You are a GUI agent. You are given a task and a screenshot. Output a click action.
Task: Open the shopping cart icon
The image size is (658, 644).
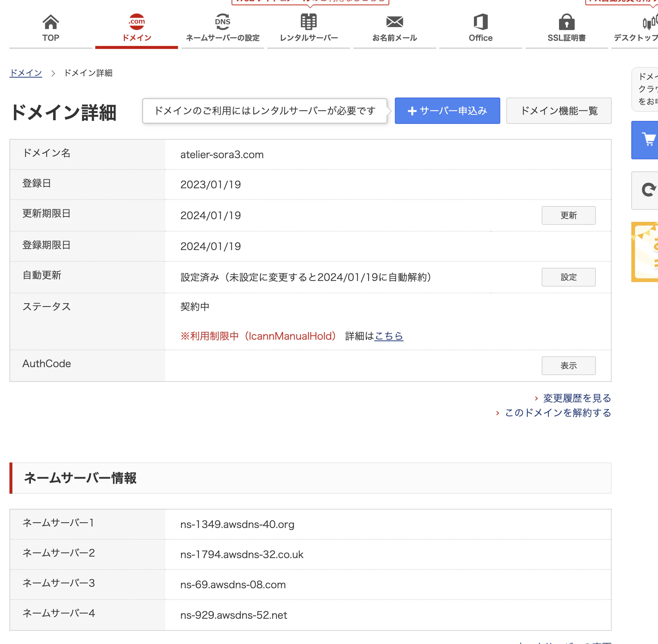[x=649, y=140]
